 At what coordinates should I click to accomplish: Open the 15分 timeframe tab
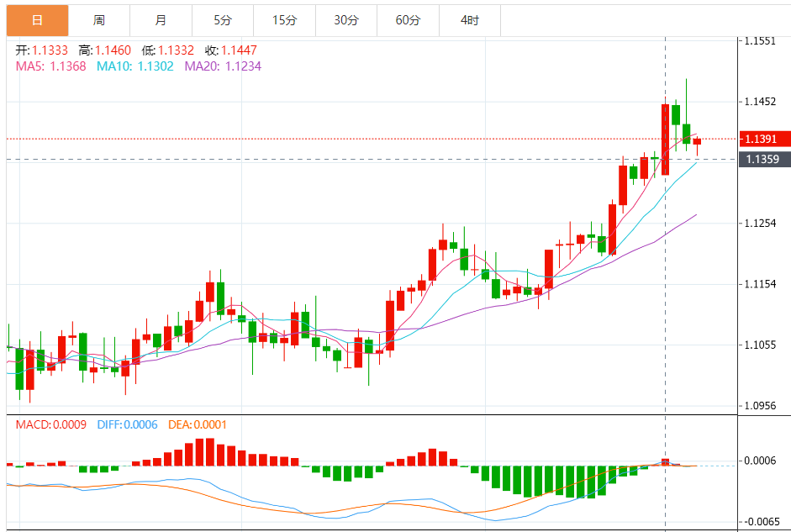pyautogui.click(x=284, y=20)
